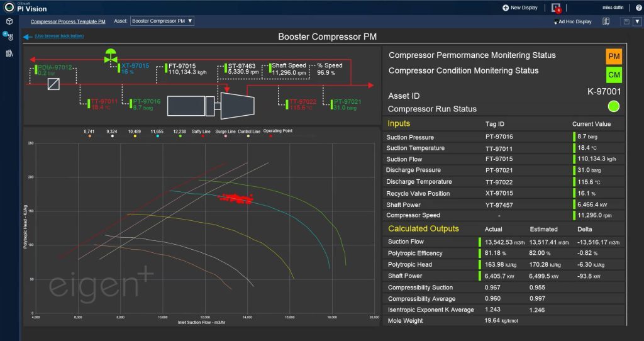Click Discharge Temperature current value 115.6 °C
The image size is (644, 341).
coord(589,181)
